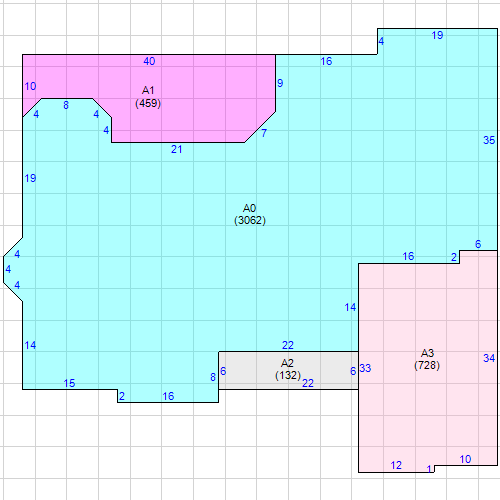Image resolution: width=500 pixels, height=500 pixels.
Task: Click the 22 dimension inside grey area A2
Action: coord(308,383)
